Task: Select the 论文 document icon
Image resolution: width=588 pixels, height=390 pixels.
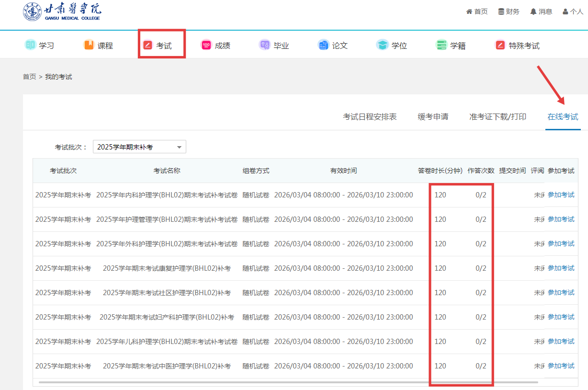Action: tap(323, 45)
